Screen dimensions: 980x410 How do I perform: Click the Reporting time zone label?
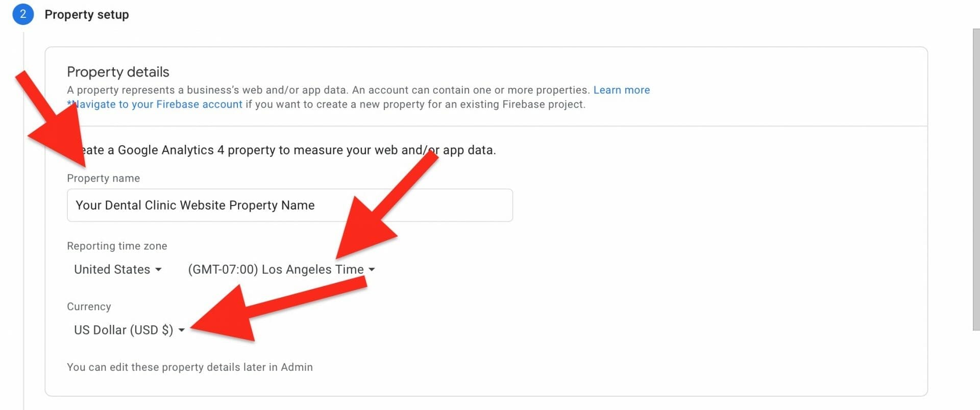117,246
